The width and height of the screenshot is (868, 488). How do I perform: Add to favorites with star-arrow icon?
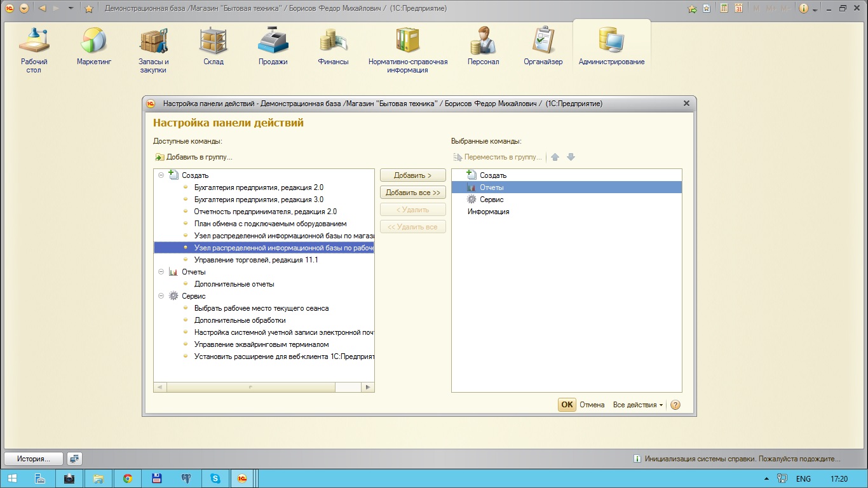(x=692, y=8)
